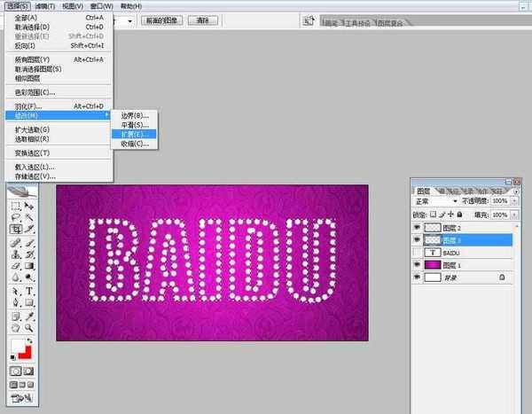Switch to Standard editing mode
The image size is (532, 414).
tap(16, 371)
